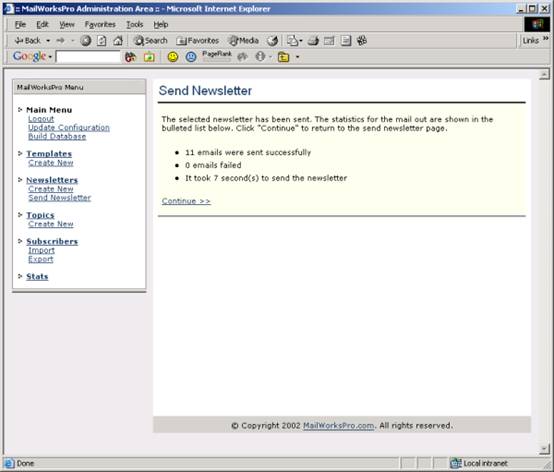Click the Continue >> link

tap(186, 201)
